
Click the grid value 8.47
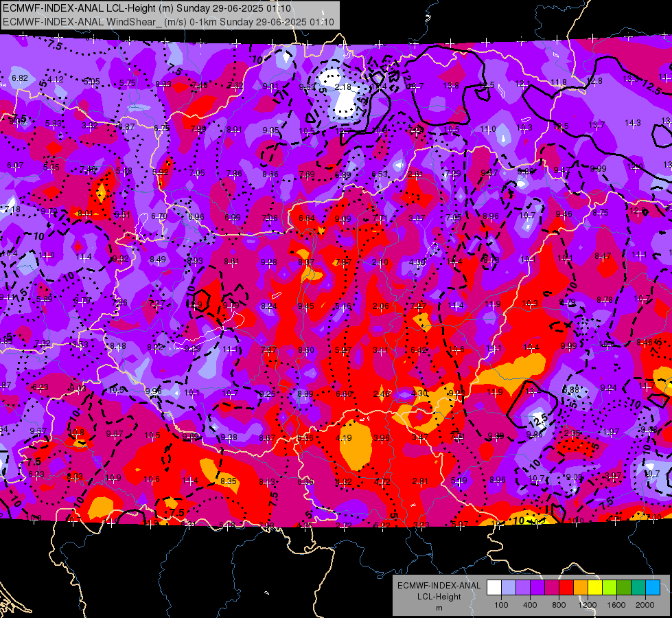[603, 256]
